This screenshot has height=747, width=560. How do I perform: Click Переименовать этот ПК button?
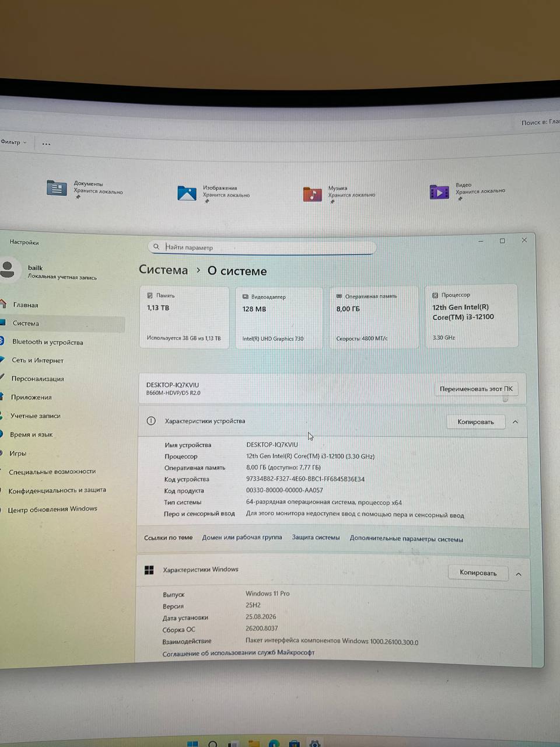476,389
